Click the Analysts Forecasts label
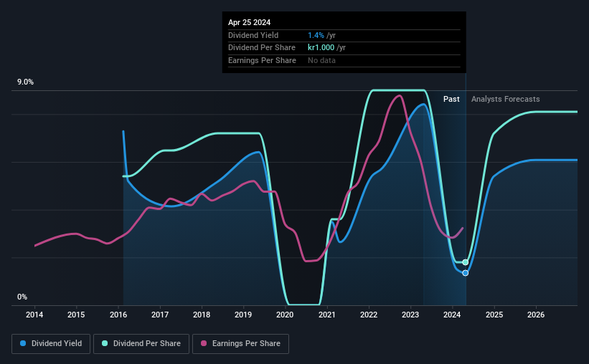This screenshot has height=364, width=589. (506, 99)
